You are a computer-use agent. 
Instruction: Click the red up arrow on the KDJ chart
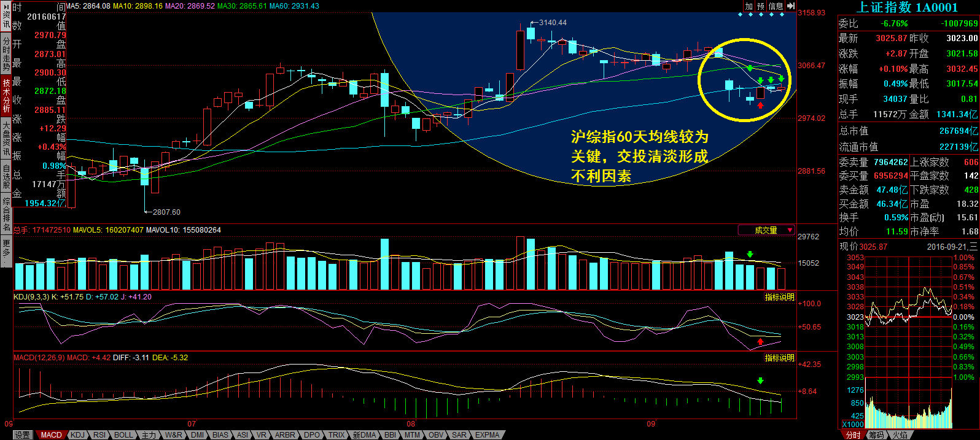click(760, 341)
